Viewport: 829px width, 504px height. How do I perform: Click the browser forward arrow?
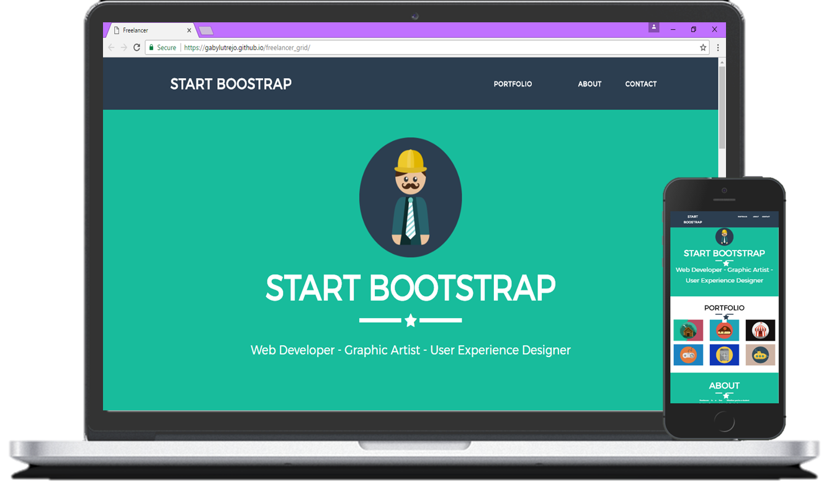coord(123,48)
